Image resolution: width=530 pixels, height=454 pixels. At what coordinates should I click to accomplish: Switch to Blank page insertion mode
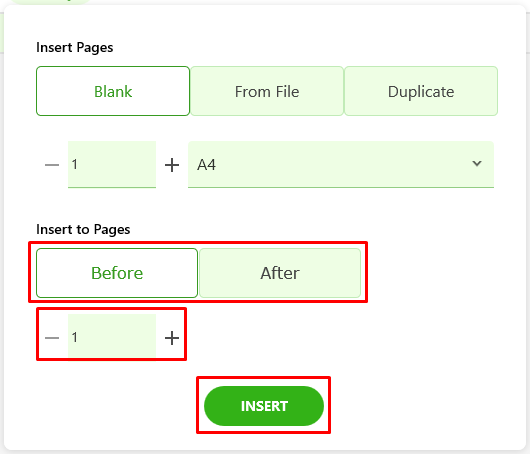[x=113, y=91]
